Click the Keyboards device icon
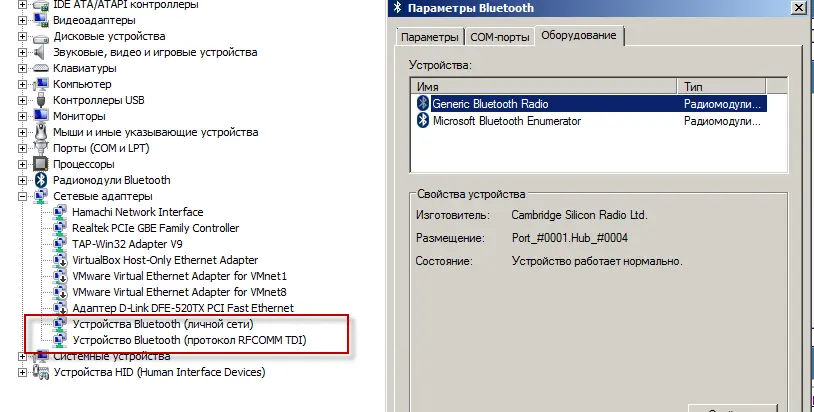The image size is (814, 412). pos(41,68)
